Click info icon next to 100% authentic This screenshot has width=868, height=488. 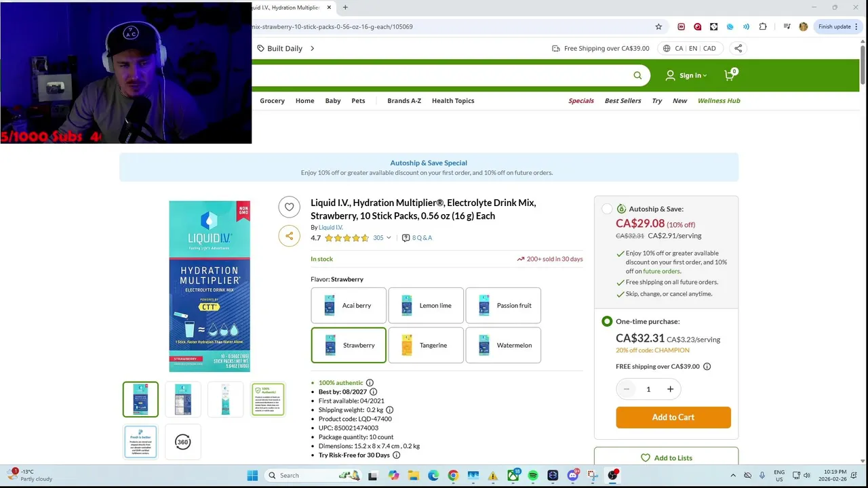[x=370, y=383]
